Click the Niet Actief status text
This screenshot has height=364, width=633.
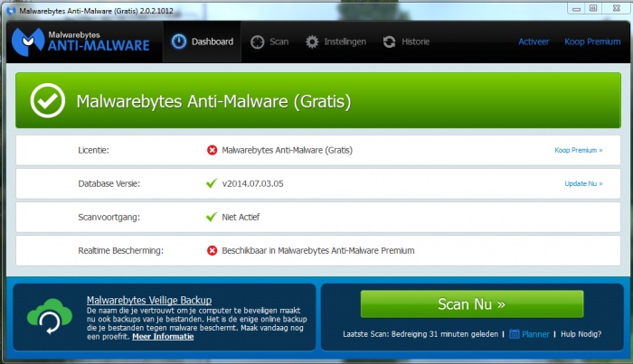click(241, 217)
